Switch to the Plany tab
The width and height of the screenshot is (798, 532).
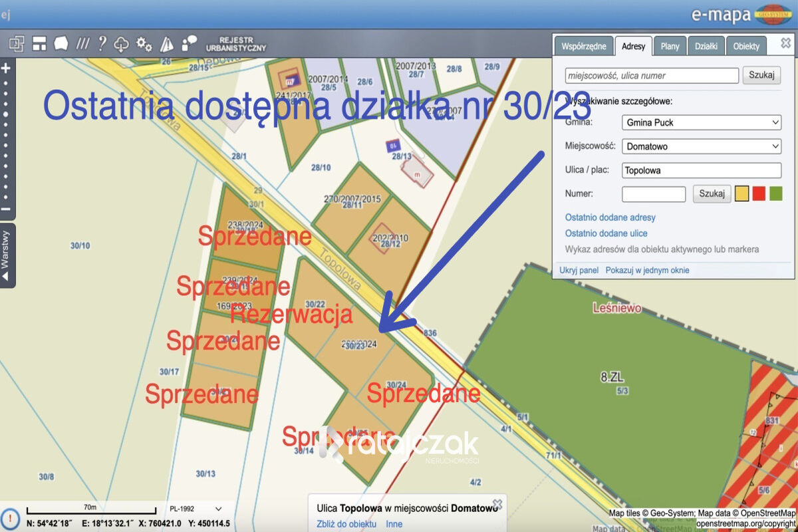[670, 46]
